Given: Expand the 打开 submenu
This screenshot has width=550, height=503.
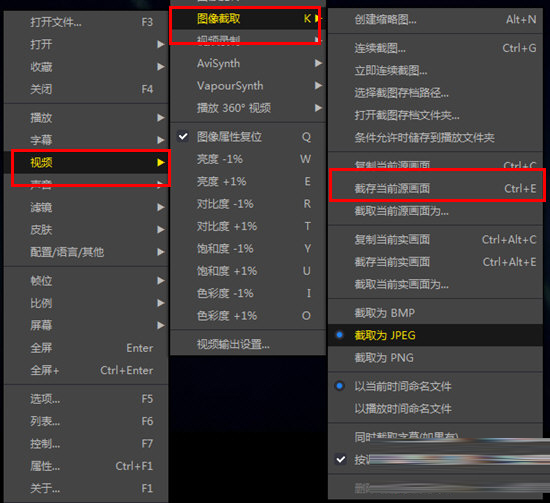Looking at the screenshot, I should (86, 45).
